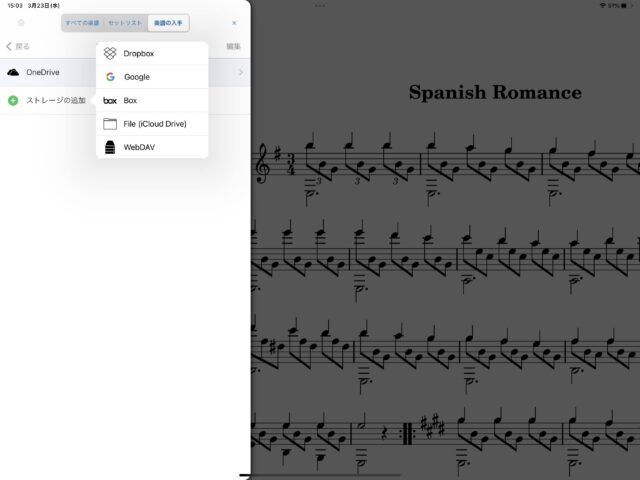Click the WebDAV server icon

tap(110, 147)
